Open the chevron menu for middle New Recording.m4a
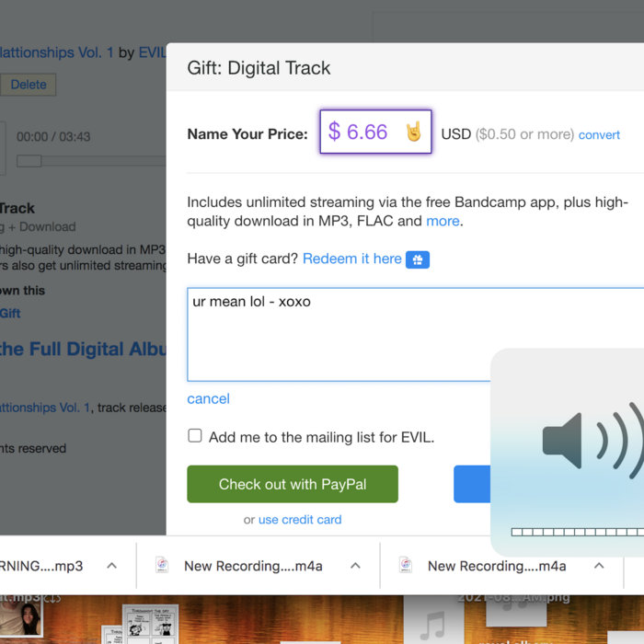 pyautogui.click(x=355, y=566)
